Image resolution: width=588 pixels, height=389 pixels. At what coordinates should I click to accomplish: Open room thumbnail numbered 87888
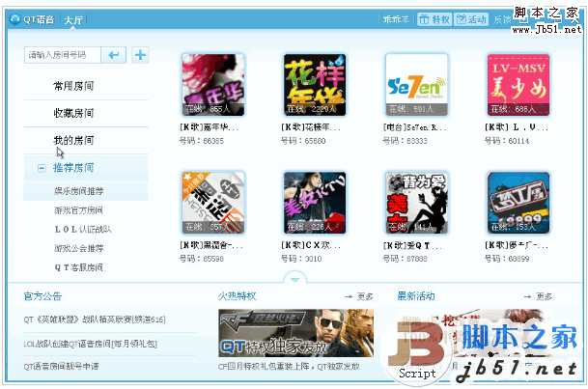(416, 203)
